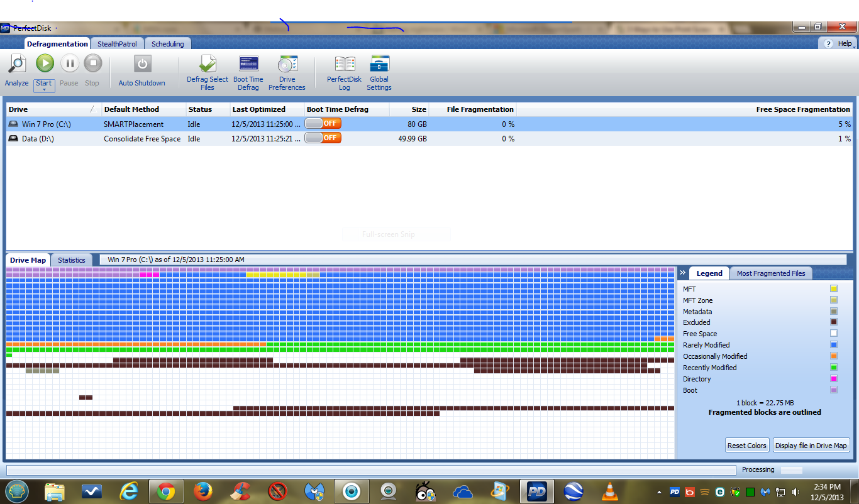Toggle Boot Time Defrag for Data (D:\)

323,138
